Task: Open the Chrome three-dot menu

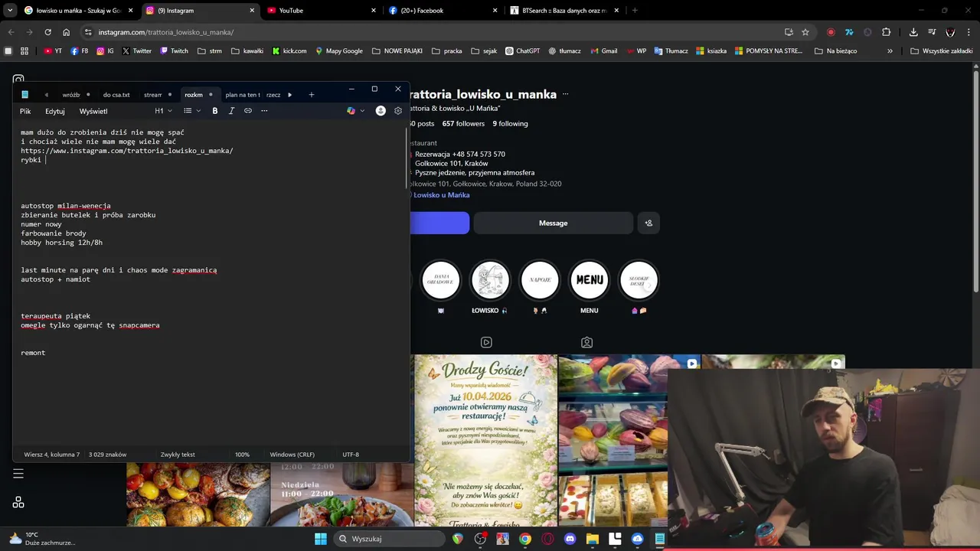Action: click(x=969, y=32)
